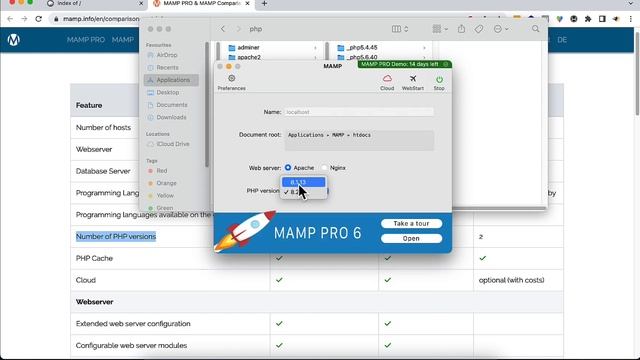The image size is (640, 360).
Task: Reload the Chrome page
Action: tap(38, 19)
